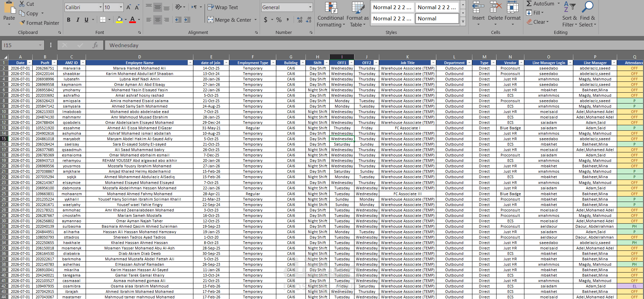The width and height of the screenshot is (644, 299).
Task: Apply Accounting dollar number format
Action: (x=266, y=20)
